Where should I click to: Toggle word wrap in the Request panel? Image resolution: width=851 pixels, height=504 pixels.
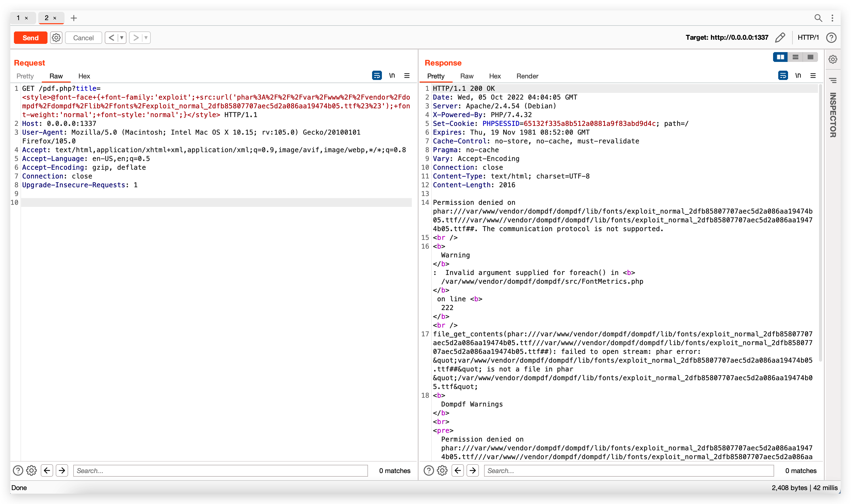coord(377,75)
